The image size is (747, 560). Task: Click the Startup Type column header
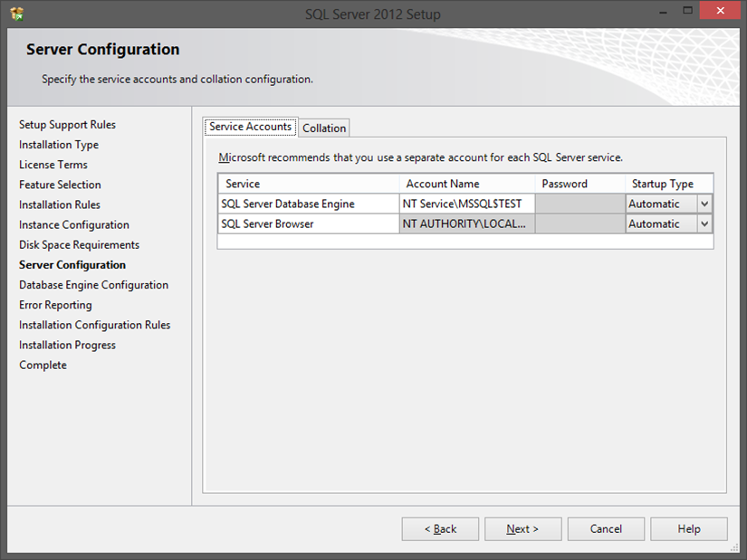(x=669, y=184)
